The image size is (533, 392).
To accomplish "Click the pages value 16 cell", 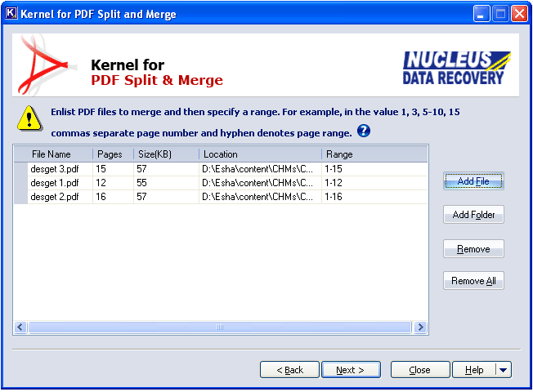I will [113, 197].
